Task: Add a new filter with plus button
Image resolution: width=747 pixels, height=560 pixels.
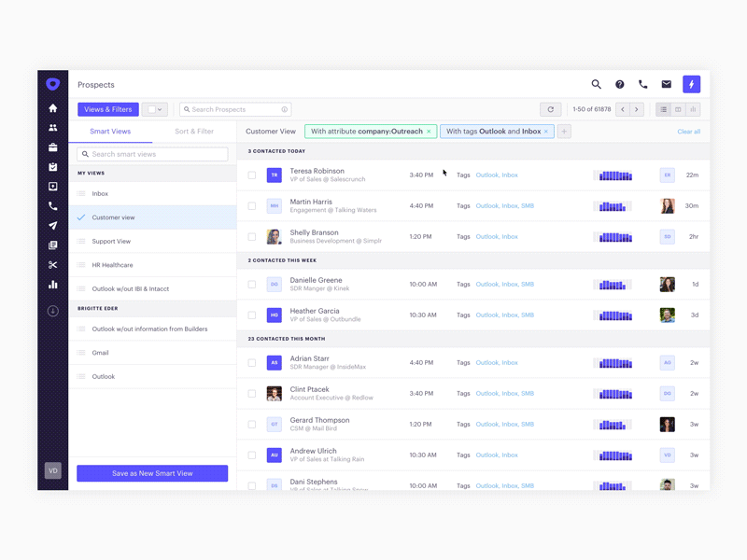Action: [564, 132]
